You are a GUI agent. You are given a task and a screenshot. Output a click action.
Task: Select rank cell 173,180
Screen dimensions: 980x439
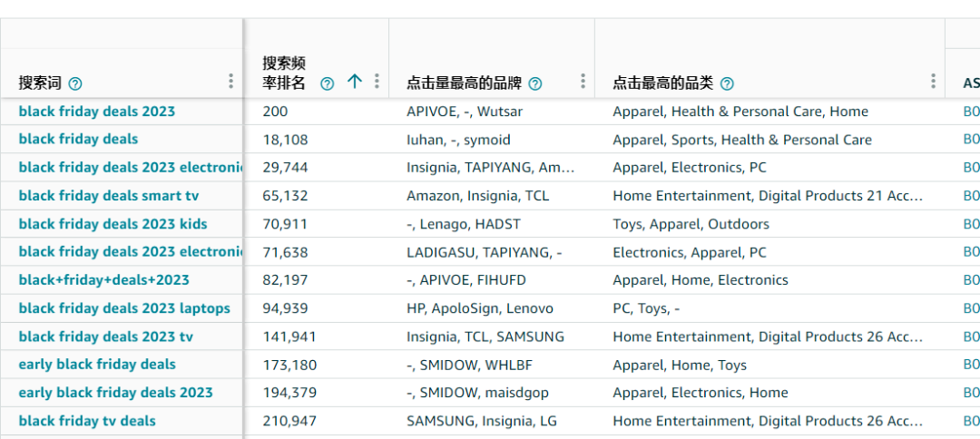[x=289, y=365]
